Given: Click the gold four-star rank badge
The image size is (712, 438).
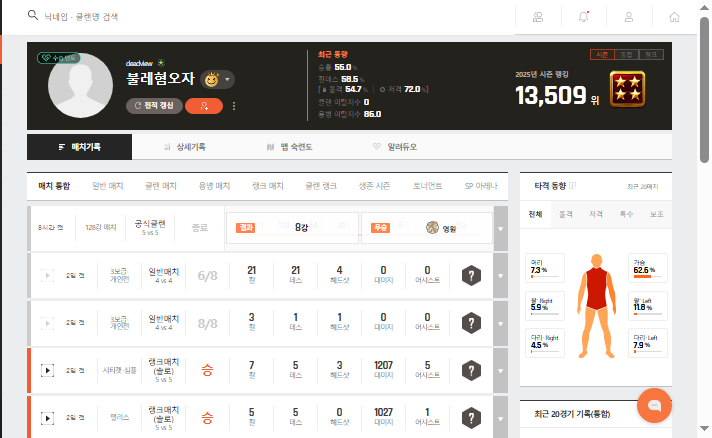Looking at the screenshot, I should [x=627, y=90].
